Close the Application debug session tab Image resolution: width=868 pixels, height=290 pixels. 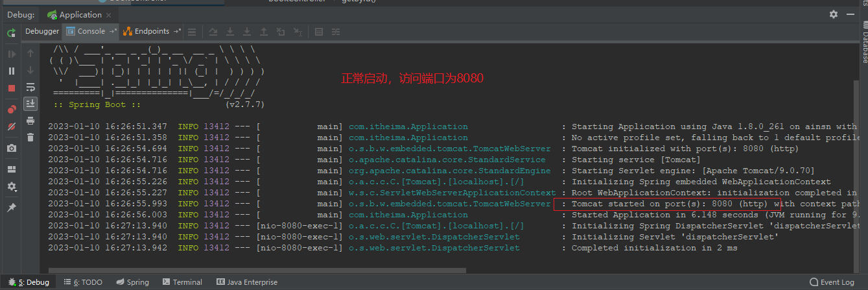(110, 14)
